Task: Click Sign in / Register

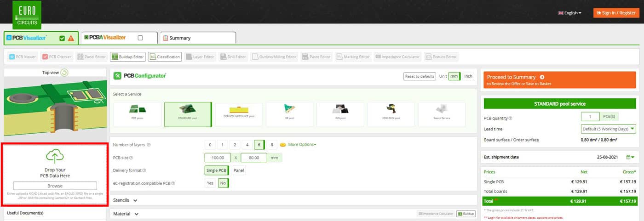Action: coord(616,13)
